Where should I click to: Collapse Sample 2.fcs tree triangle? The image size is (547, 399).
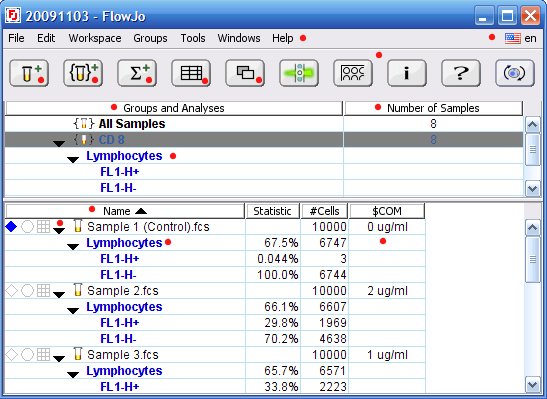(x=59, y=295)
